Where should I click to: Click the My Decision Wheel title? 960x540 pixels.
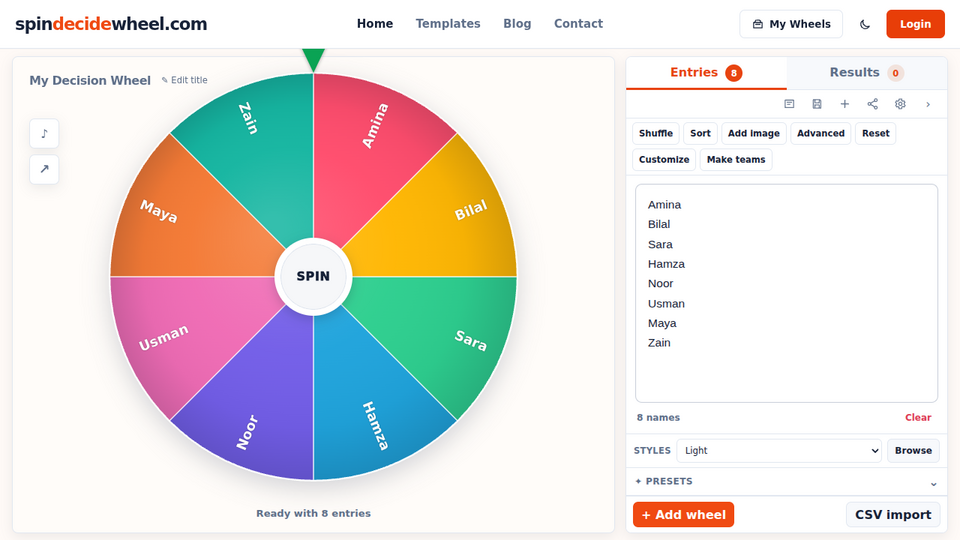click(90, 80)
